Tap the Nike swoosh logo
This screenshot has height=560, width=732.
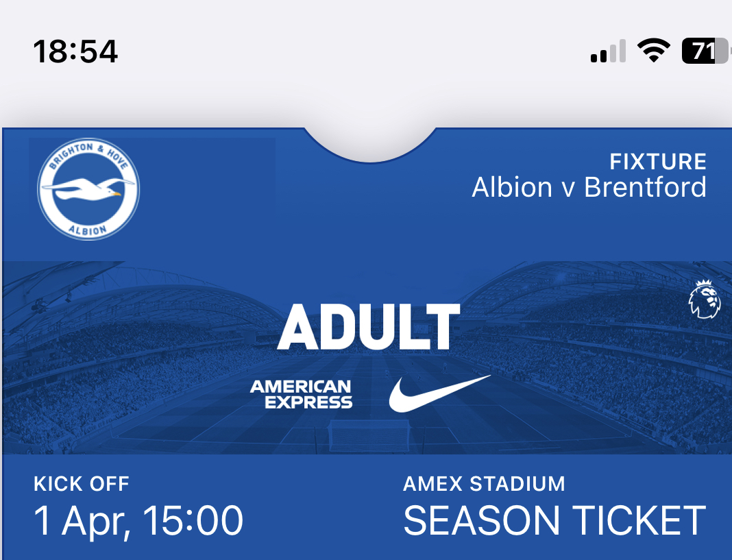click(x=439, y=393)
